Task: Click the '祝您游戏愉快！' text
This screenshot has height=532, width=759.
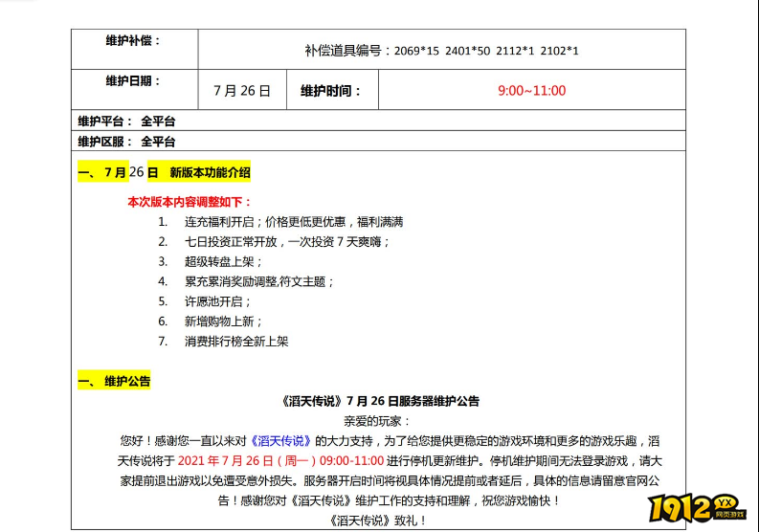Action: coord(521,500)
